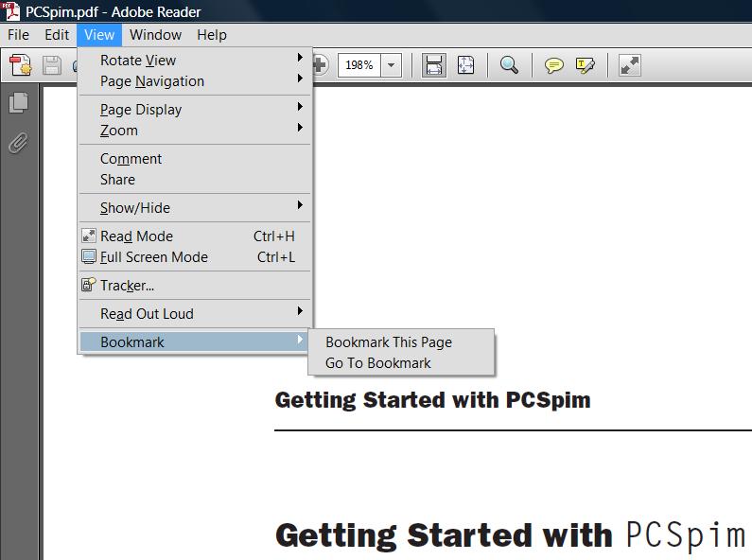
Task: Select Go To Bookmark
Action: pyautogui.click(x=401, y=363)
